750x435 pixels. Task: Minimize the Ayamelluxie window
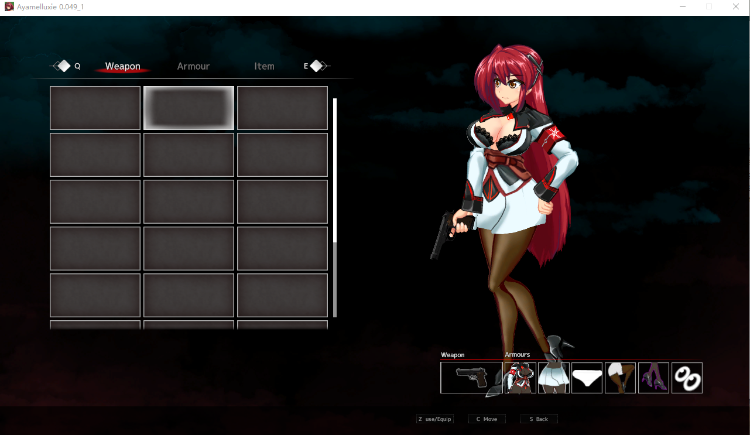pos(683,7)
